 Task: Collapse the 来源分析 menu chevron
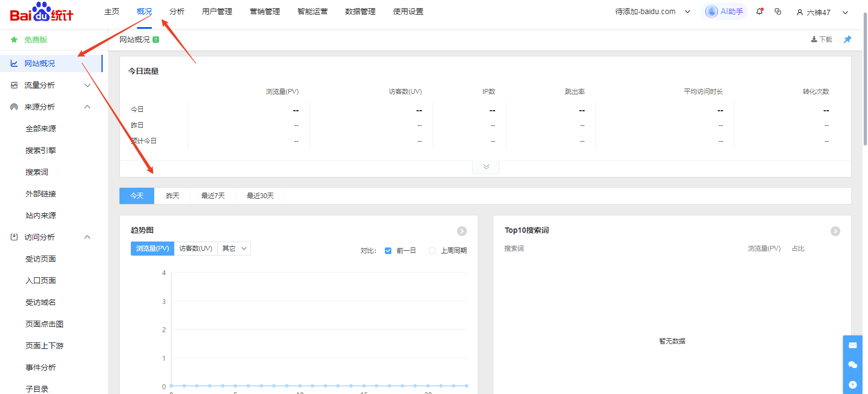tap(87, 107)
